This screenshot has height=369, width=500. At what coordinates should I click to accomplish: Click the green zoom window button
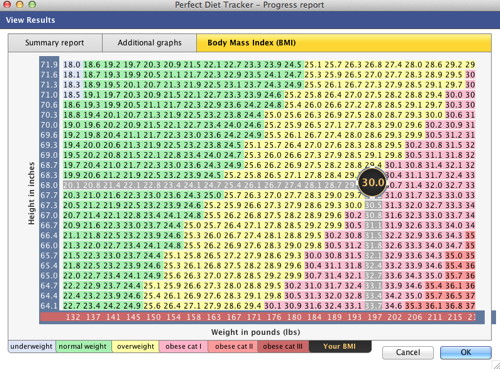click(32, 4)
